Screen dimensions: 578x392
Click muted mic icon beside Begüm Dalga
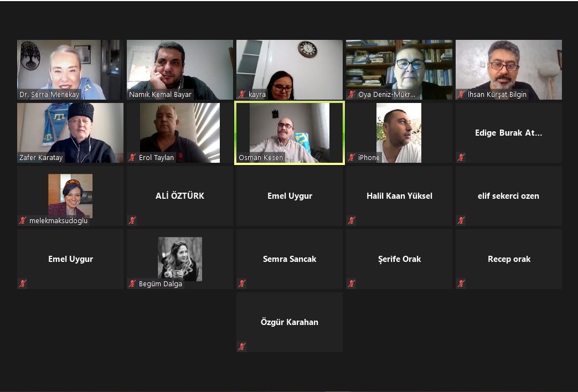(132, 283)
